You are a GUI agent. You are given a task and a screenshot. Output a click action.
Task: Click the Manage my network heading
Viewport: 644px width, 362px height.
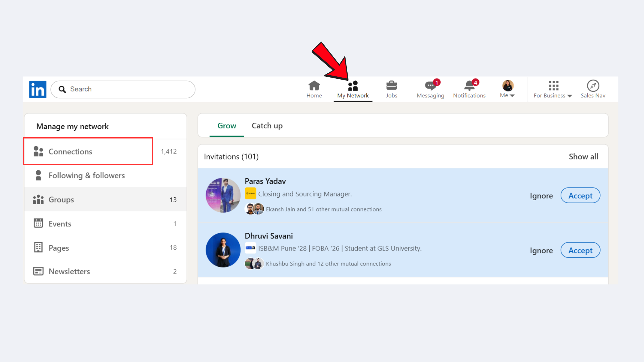point(72,126)
